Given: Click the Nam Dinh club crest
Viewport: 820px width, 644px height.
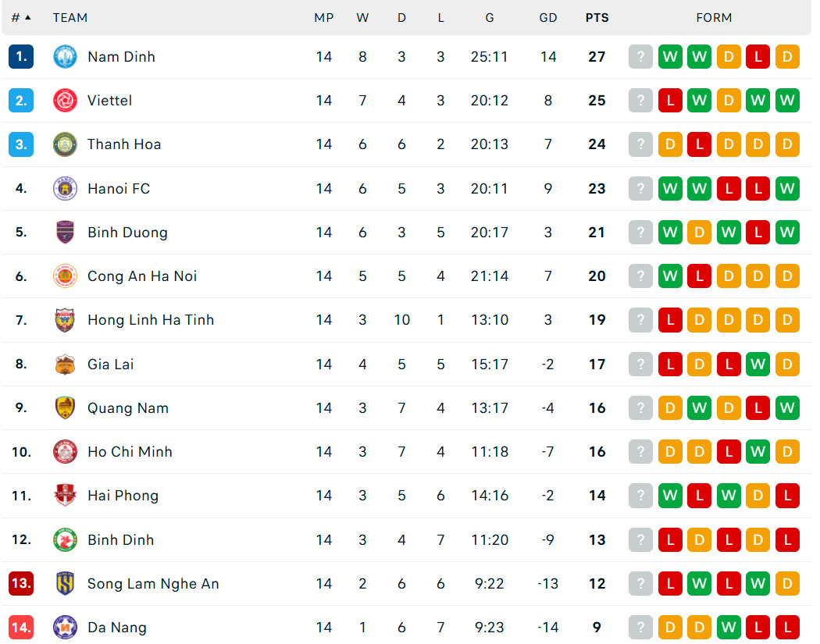Looking at the screenshot, I should tap(65, 56).
